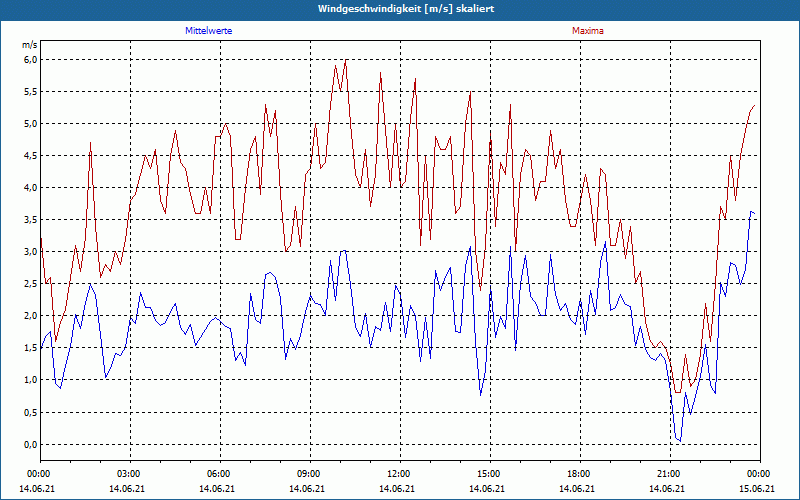Click the 03:00 time label
This screenshot has width=800, height=500.
coord(127,474)
